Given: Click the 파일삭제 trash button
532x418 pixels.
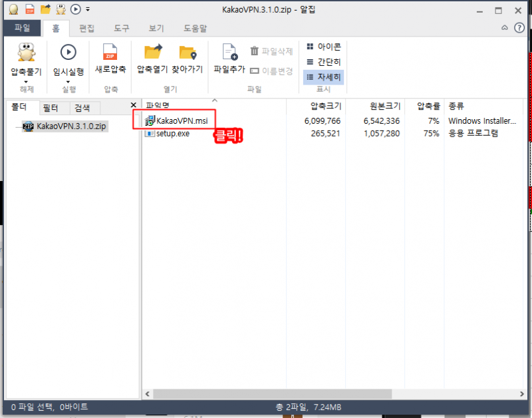Looking at the screenshot, I should [x=271, y=51].
